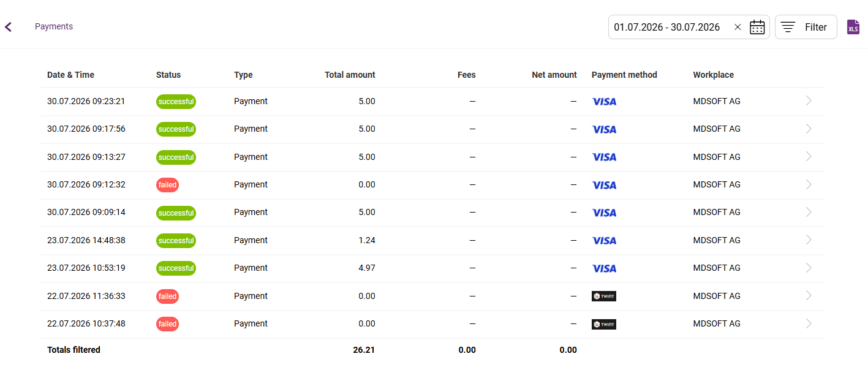Image resolution: width=868 pixels, height=370 pixels.
Task: Open chevron for 30.07.2026 09:17:56 payment
Action: [x=809, y=129]
